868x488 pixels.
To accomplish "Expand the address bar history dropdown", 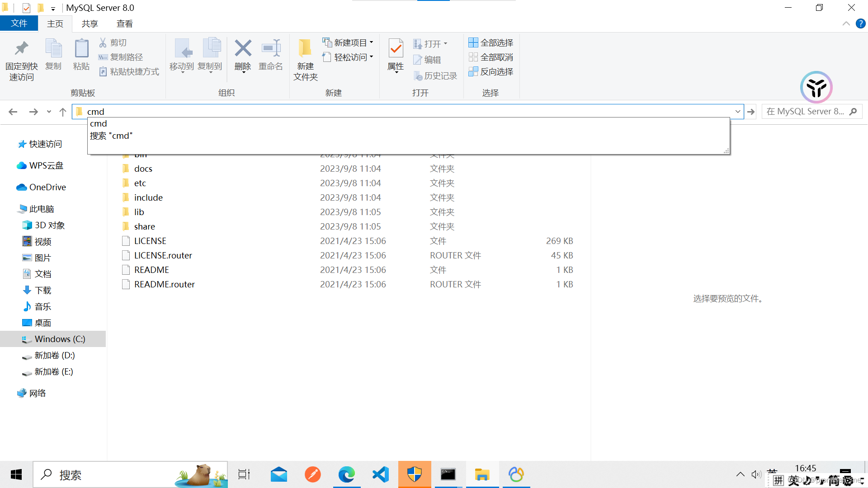I will tap(737, 112).
